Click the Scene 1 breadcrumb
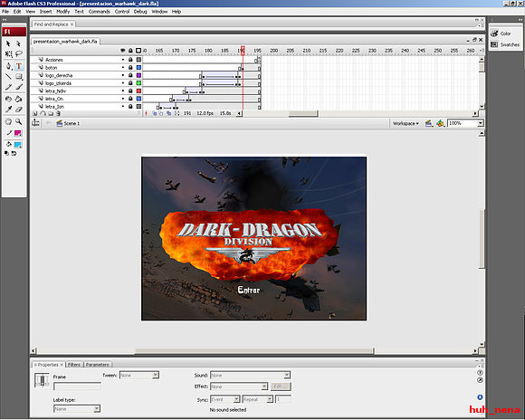 tap(68, 124)
